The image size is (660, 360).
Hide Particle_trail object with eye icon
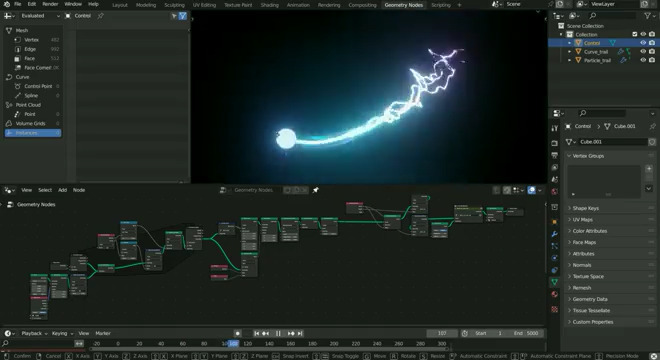643,60
